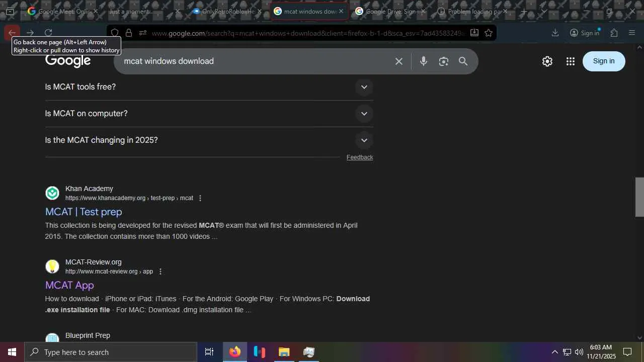Close the Google Meet tab
This screenshot has width=644, height=362.
point(95,11)
